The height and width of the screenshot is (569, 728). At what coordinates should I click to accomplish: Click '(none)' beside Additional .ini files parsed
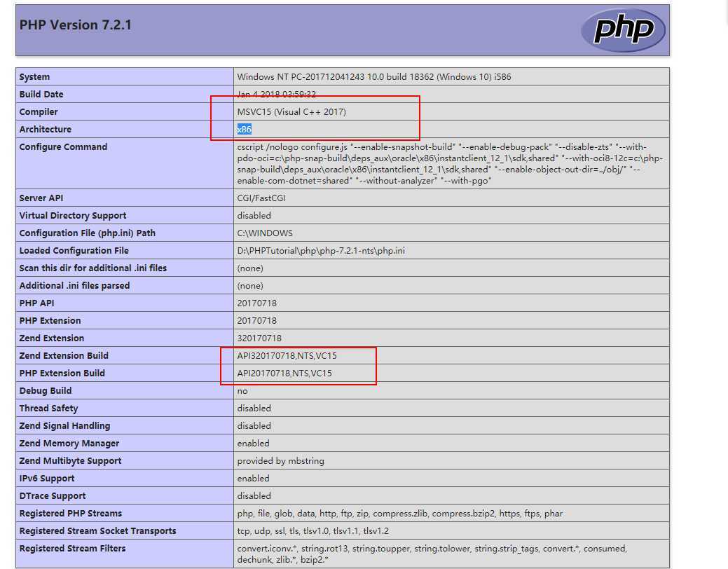[x=249, y=286]
